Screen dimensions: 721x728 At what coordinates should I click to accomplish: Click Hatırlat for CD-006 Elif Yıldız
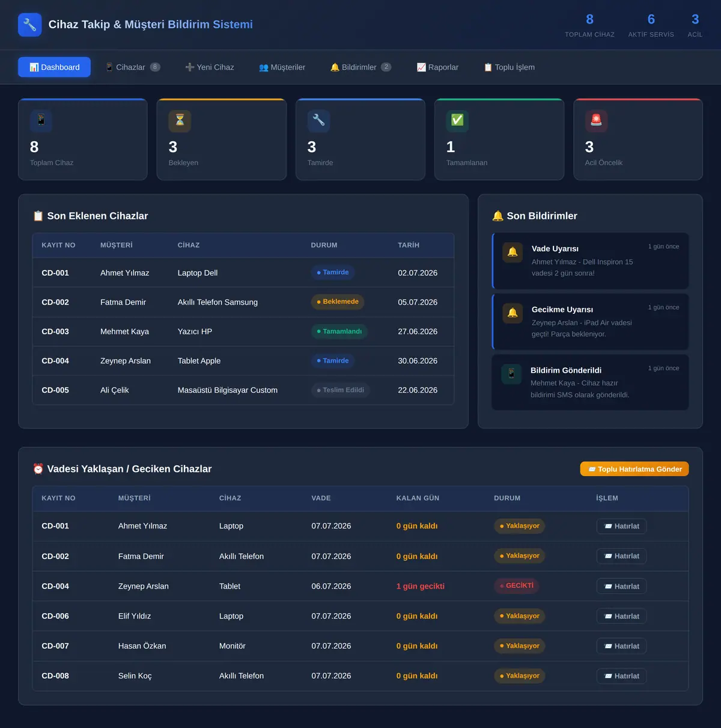[x=621, y=616]
